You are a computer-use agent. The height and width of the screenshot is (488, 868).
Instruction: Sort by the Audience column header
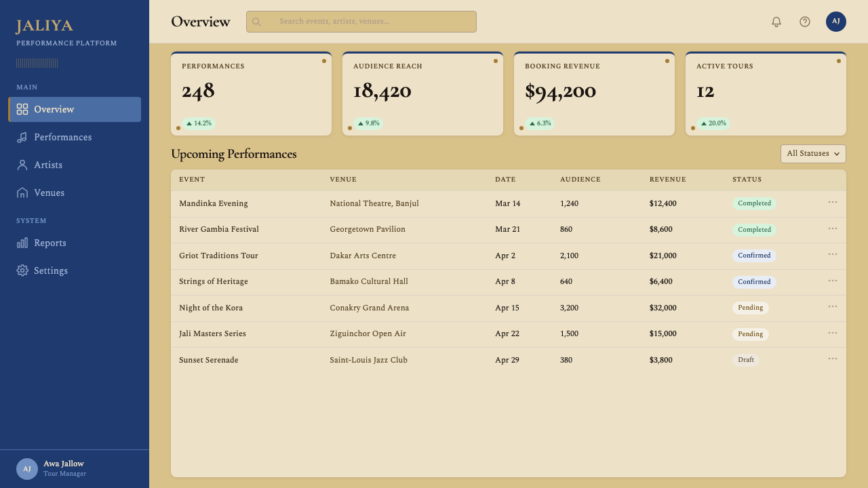click(x=580, y=180)
